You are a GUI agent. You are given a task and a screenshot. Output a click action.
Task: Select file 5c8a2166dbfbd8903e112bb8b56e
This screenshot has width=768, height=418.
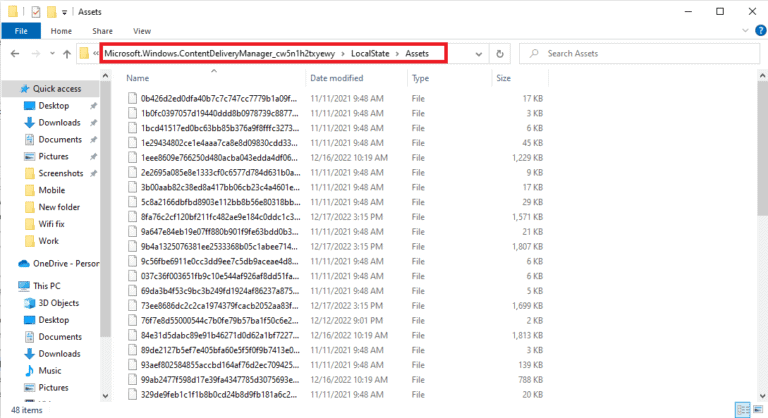coord(220,202)
